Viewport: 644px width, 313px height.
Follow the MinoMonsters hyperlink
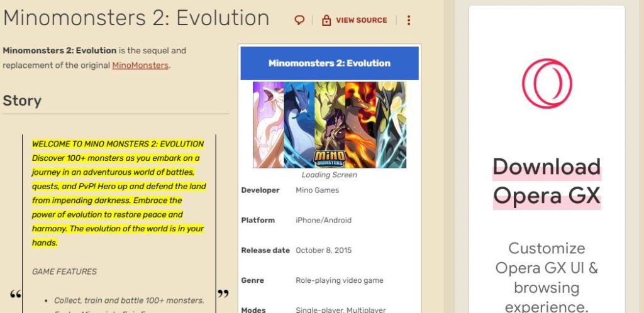point(140,65)
